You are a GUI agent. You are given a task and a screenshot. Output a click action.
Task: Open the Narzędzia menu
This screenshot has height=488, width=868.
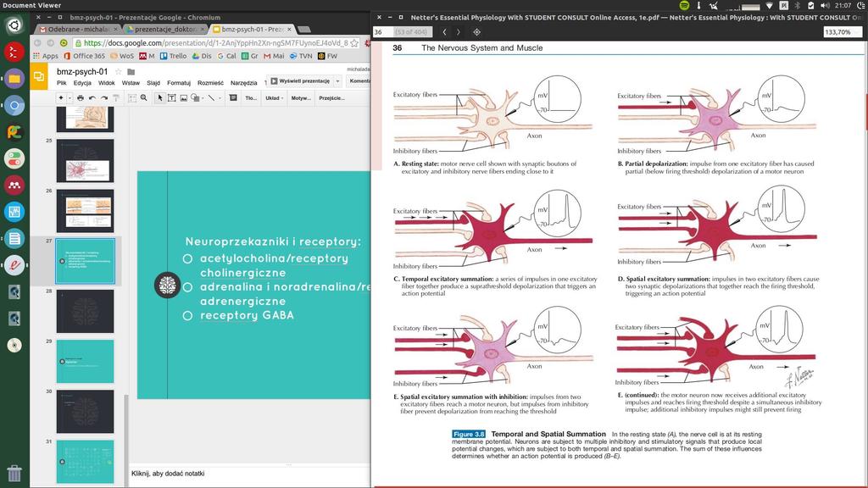tap(243, 83)
